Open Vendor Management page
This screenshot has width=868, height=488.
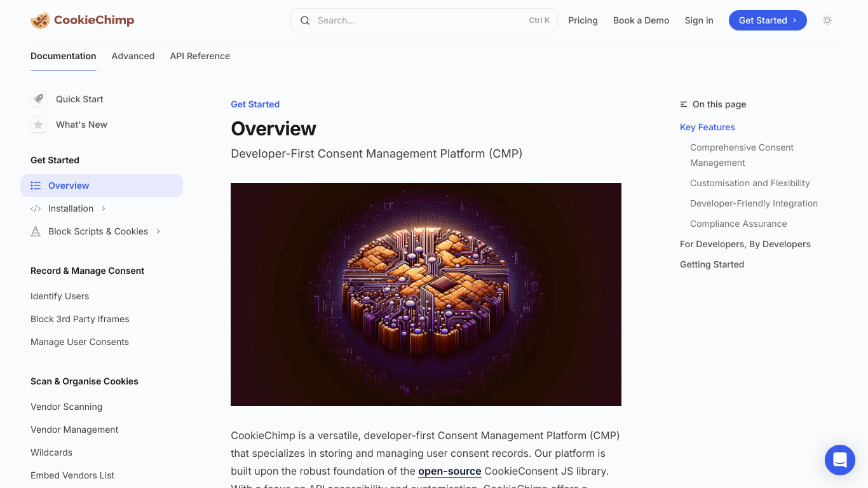pos(74,430)
